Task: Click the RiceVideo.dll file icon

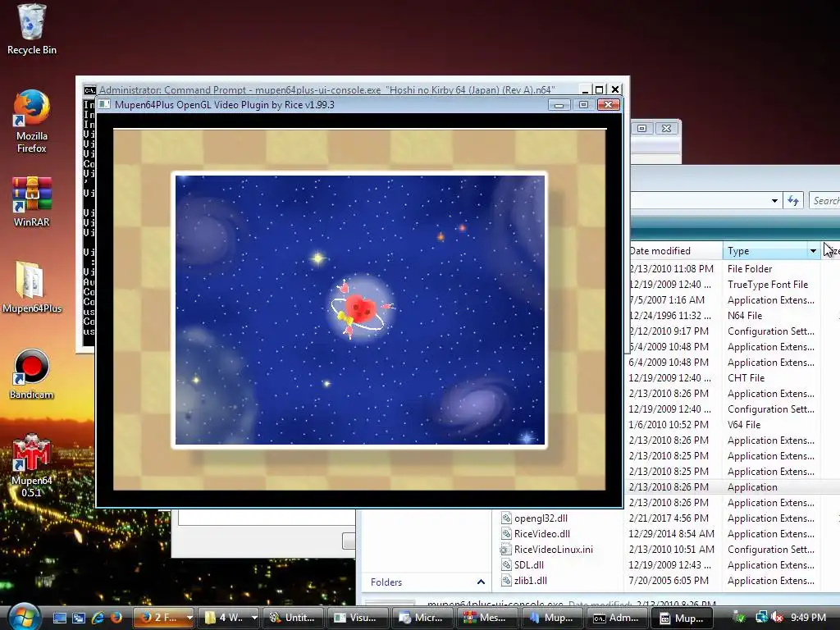Action: tap(505, 533)
